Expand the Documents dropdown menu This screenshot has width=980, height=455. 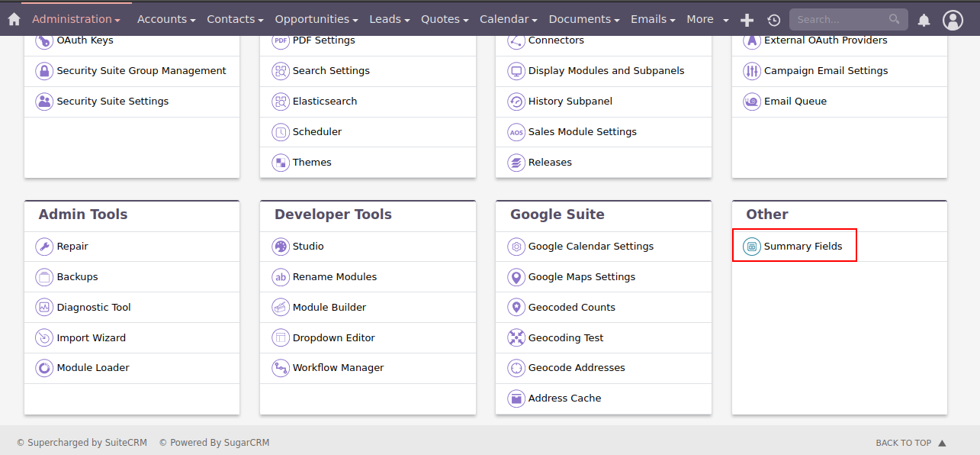tap(585, 19)
